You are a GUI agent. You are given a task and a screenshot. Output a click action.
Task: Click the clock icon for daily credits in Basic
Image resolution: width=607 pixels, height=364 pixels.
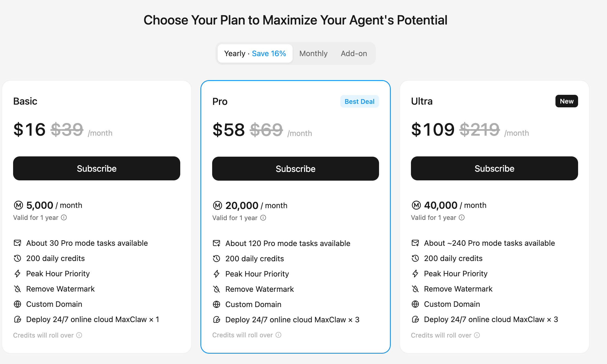coord(17,258)
